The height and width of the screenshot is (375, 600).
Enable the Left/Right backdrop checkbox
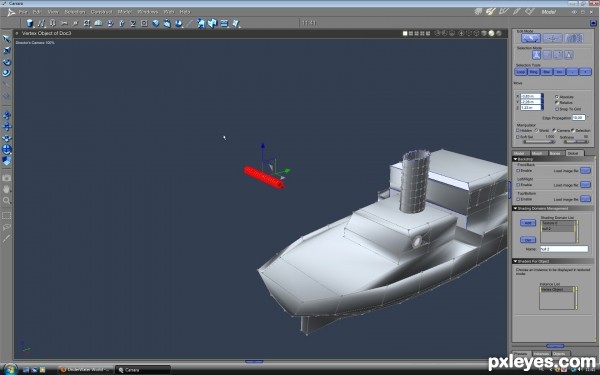coord(518,185)
